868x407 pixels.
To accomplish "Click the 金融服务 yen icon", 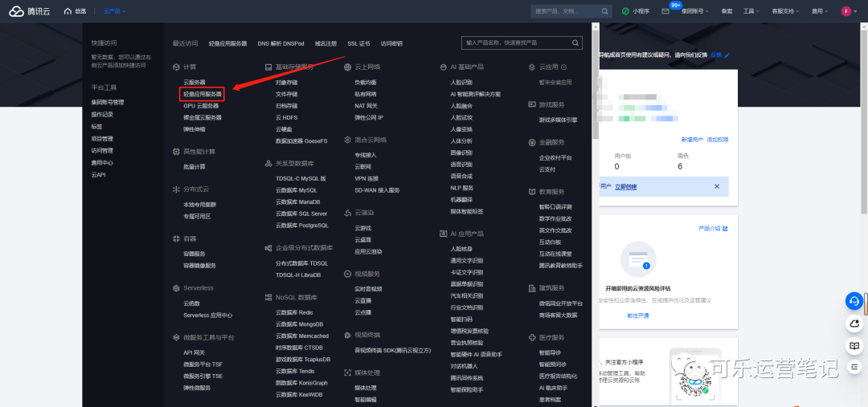I will click(x=532, y=141).
